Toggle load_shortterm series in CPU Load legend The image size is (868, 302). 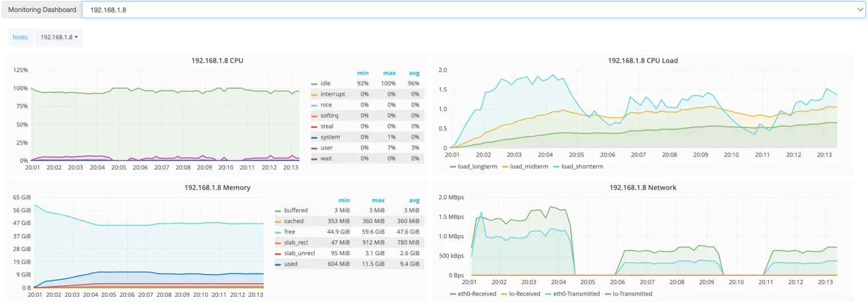pyautogui.click(x=582, y=167)
